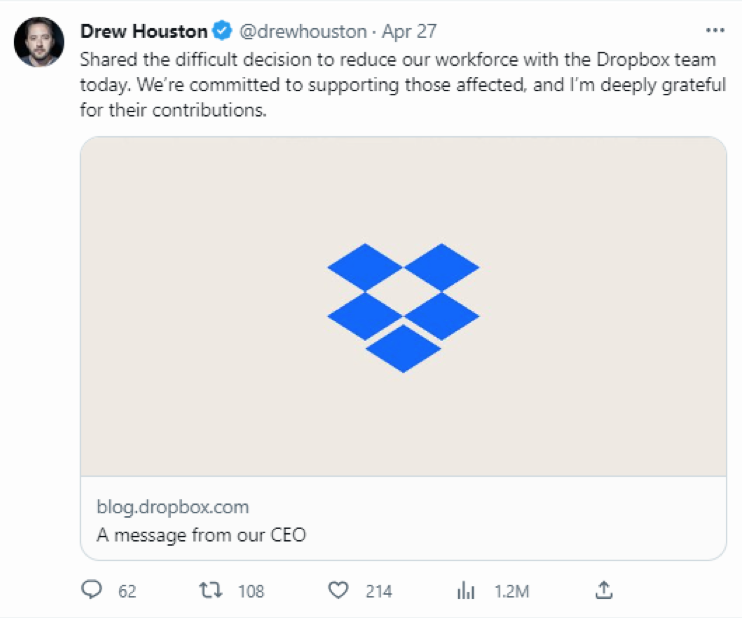The height and width of the screenshot is (618, 742).
Task: Click the reply speech bubble icon
Action: (91, 590)
